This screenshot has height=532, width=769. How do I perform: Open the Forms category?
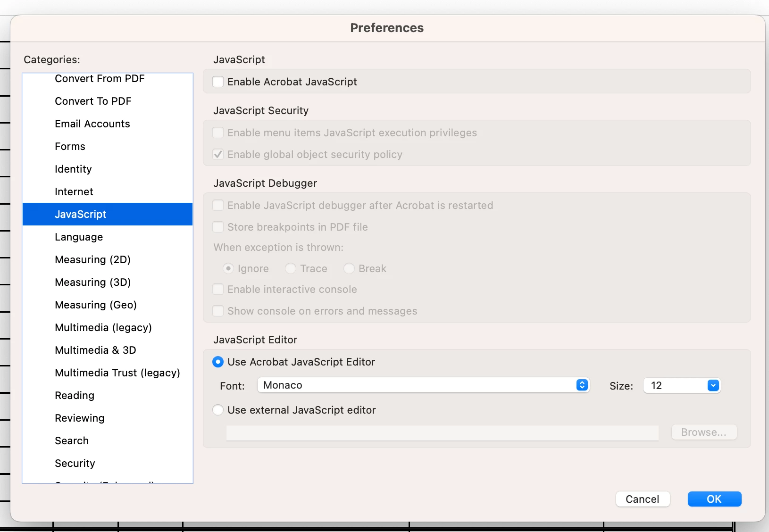pos(108,146)
